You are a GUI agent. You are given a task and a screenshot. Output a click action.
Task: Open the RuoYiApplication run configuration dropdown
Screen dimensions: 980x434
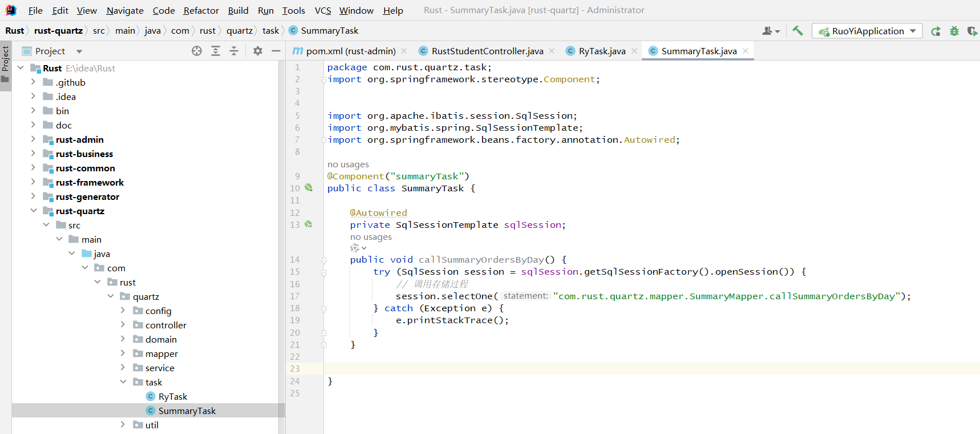click(x=867, y=31)
